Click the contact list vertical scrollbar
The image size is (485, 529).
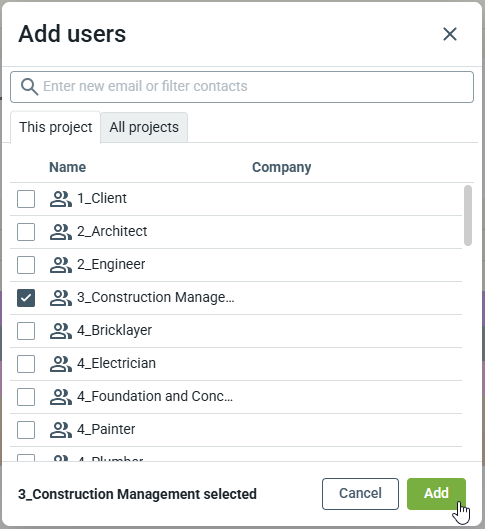click(468, 215)
